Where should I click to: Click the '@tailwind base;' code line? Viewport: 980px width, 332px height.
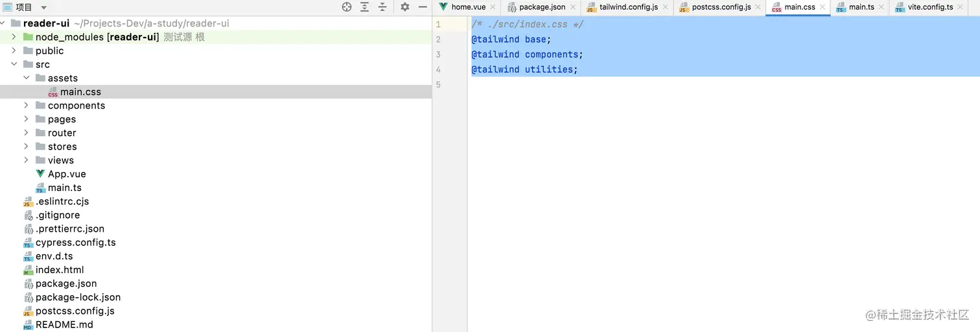[x=511, y=39]
